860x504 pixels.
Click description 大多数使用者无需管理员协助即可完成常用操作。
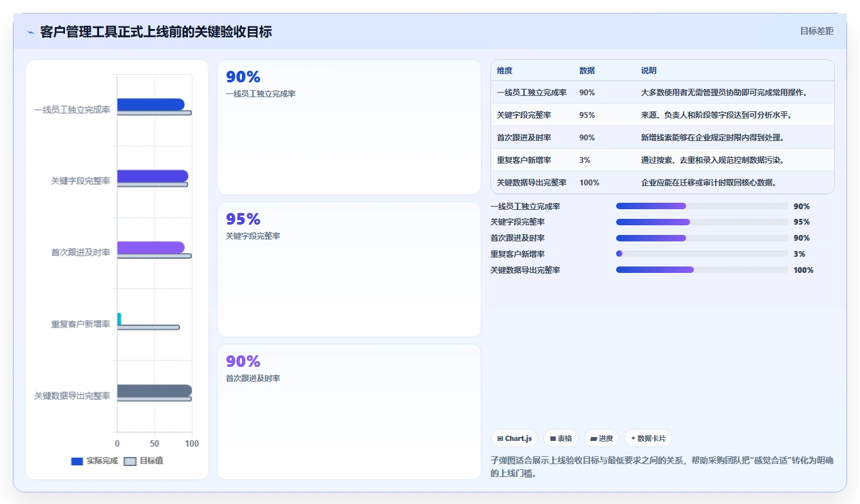(x=724, y=93)
